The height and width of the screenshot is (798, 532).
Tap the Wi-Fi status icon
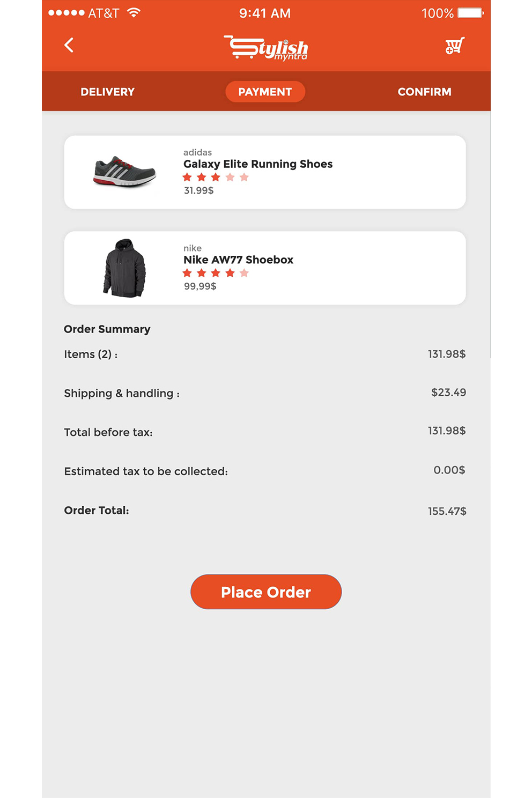[134, 13]
